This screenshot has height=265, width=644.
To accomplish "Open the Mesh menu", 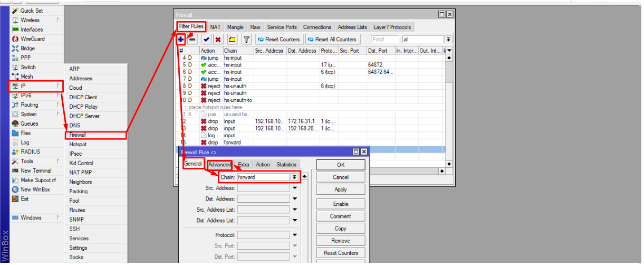I will pyautogui.click(x=27, y=77).
